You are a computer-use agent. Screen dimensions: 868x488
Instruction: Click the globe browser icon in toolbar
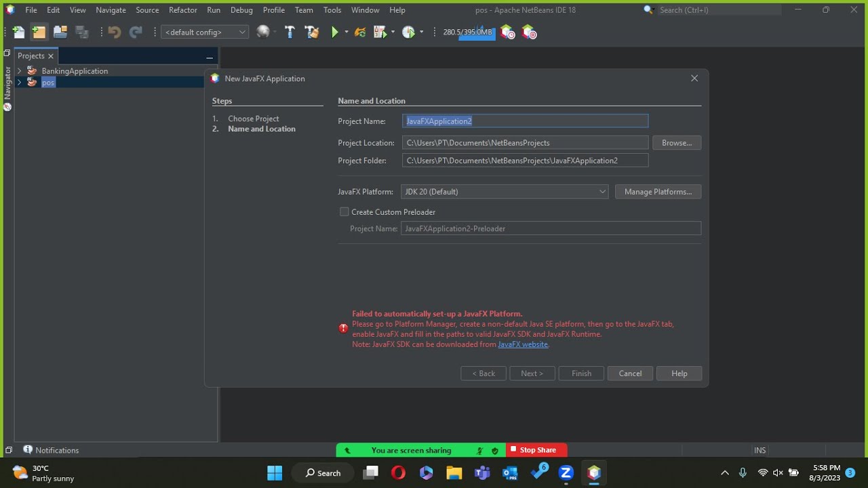tap(263, 32)
